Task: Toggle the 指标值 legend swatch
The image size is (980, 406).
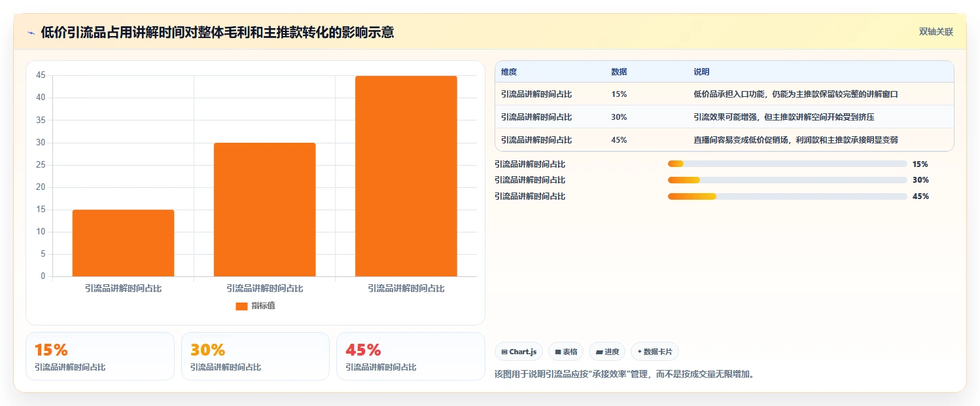Action: [x=241, y=306]
